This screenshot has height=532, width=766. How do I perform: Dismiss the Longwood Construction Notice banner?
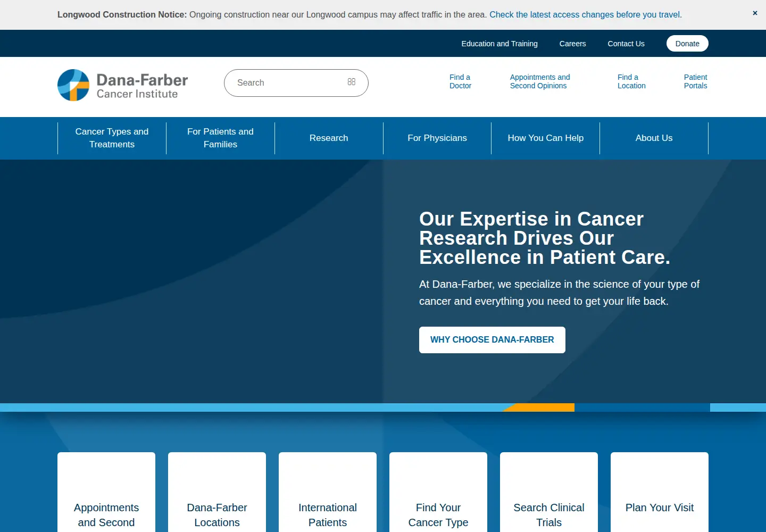click(x=755, y=13)
